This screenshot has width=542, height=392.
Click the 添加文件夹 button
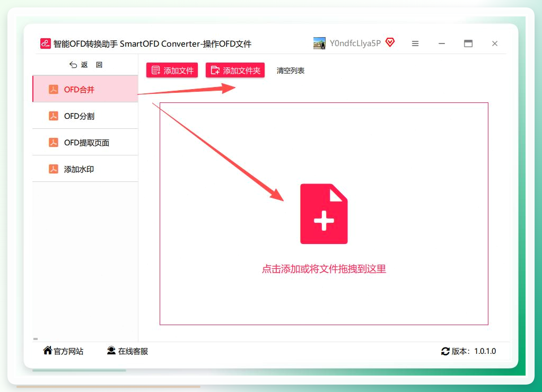(x=235, y=70)
